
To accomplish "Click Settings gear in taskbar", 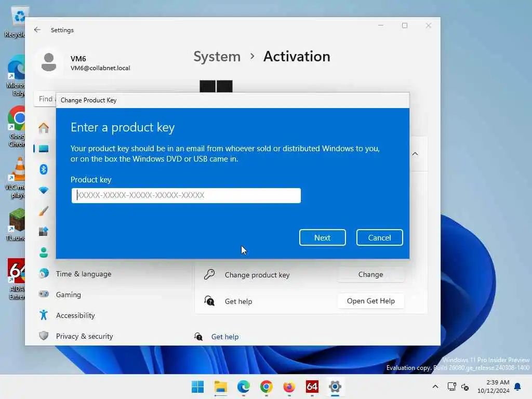I will click(x=335, y=387).
